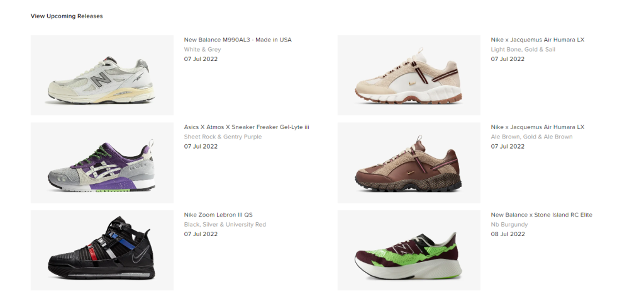Select the light bone Jacquemus Air Humara image
This screenshot has height=301, width=644.
pos(409,75)
